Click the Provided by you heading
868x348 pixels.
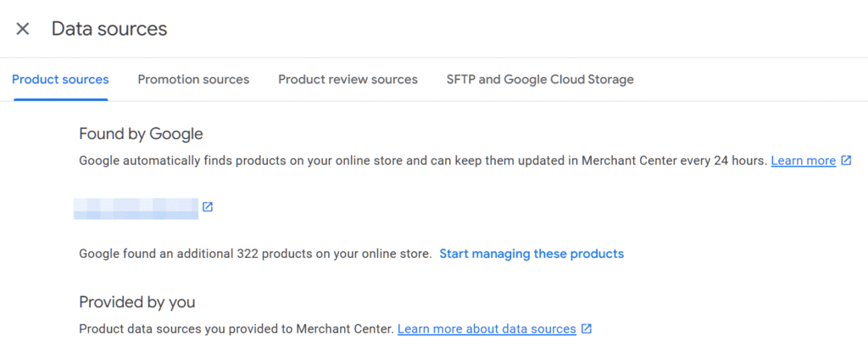click(137, 302)
